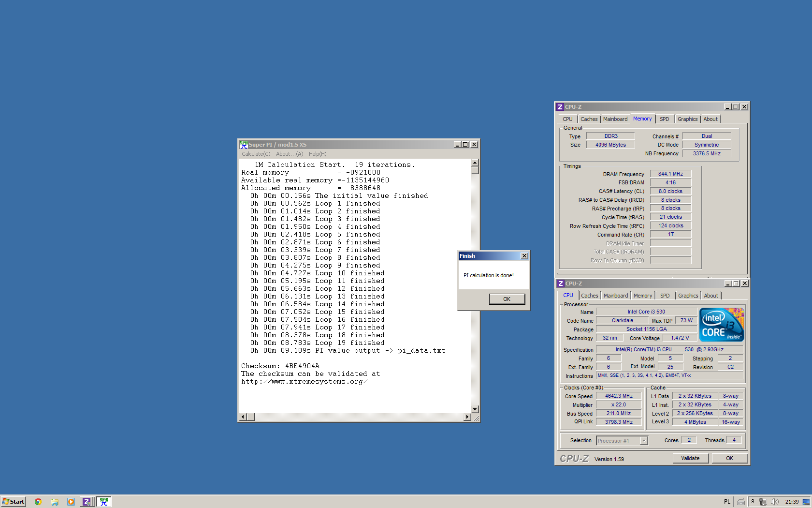Click the Show Desktop icon in the tray
812x508 pixels.
[806, 502]
